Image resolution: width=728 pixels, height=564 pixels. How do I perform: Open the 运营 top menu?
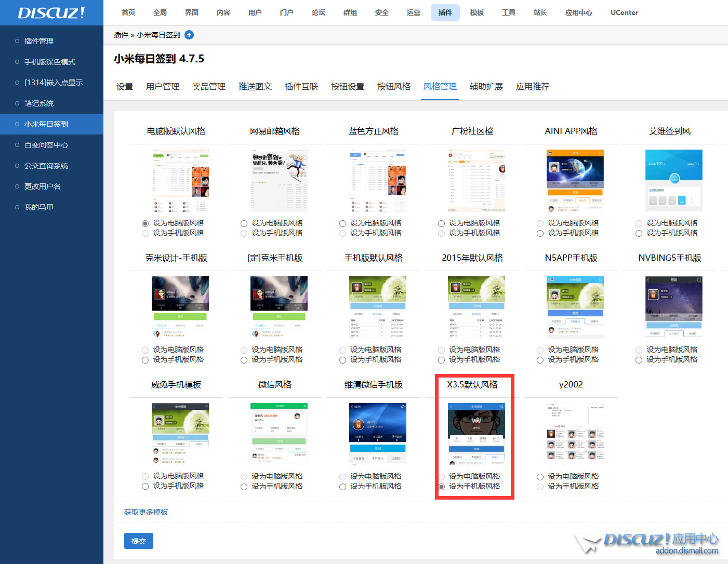click(414, 12)
